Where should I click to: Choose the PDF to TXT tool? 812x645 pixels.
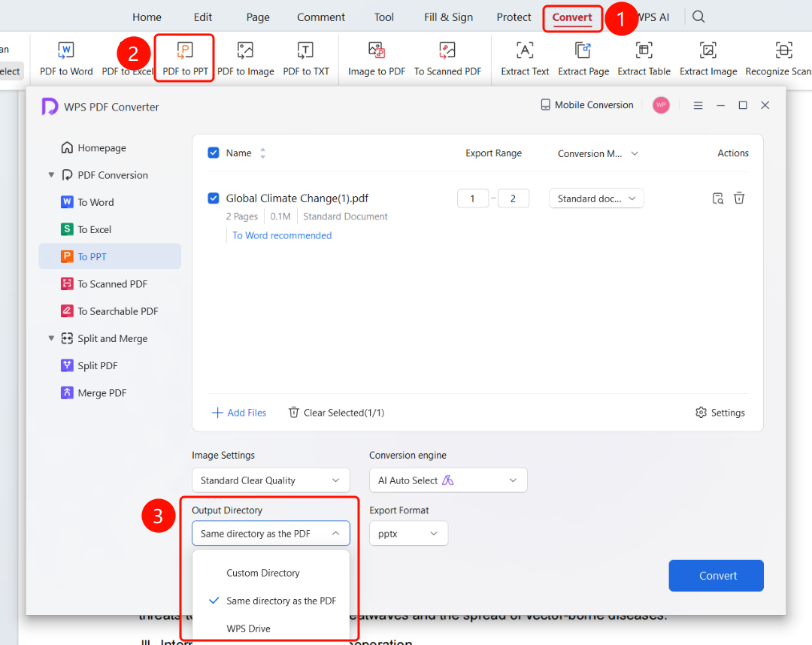[x=306, y=59]
